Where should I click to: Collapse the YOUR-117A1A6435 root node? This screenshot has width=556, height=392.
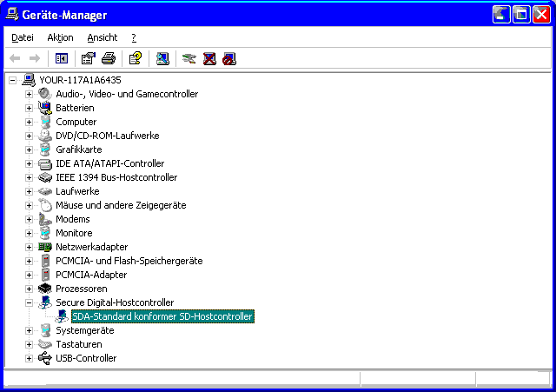point(12,80)
